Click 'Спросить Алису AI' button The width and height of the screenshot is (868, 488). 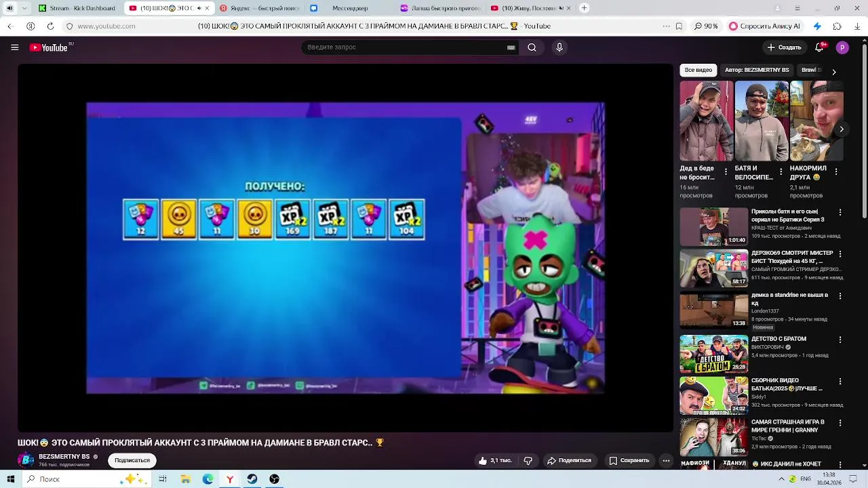765,26
